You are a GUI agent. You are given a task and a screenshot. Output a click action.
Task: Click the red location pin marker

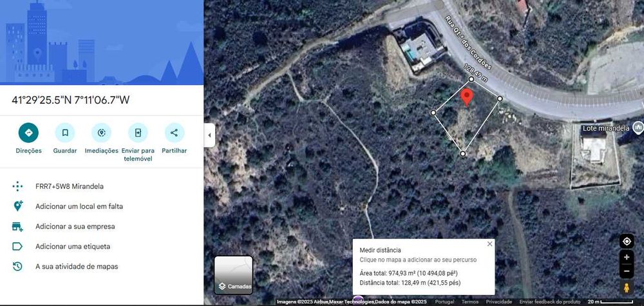466,97
